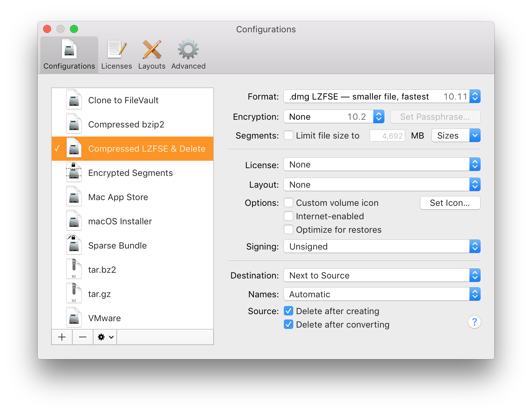Select the Encrypted Segments lock icon
The height and width of the screenshot is (413, 532).
tap(74, 173)
